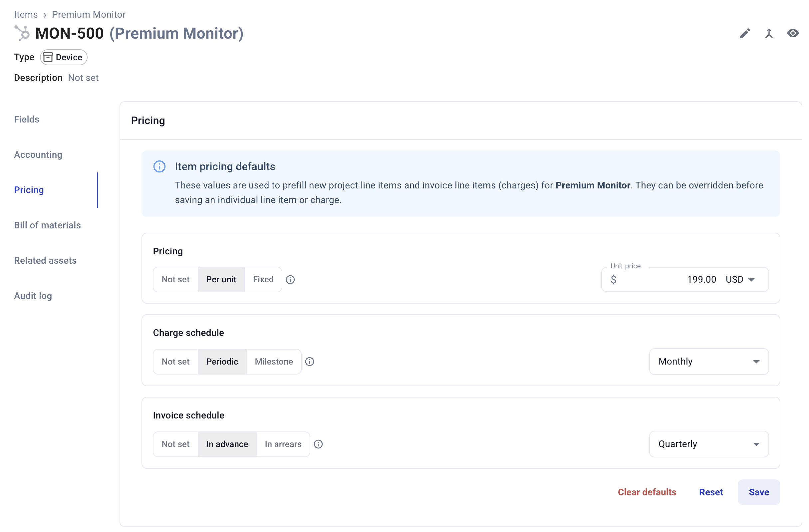View the Audit log section
This screenshot has width=809, height=532.
(x=33, y=296)
